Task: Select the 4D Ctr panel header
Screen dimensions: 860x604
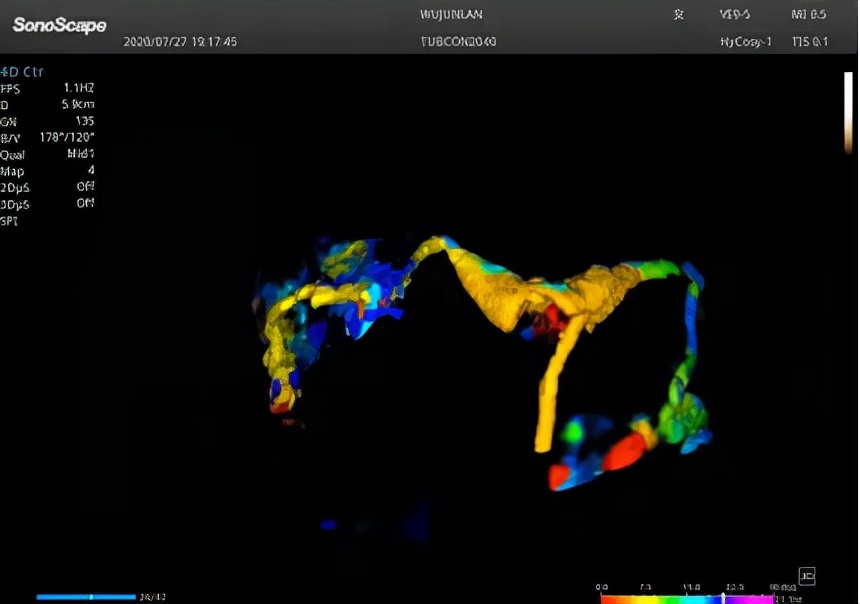Action: coord(22,72)
